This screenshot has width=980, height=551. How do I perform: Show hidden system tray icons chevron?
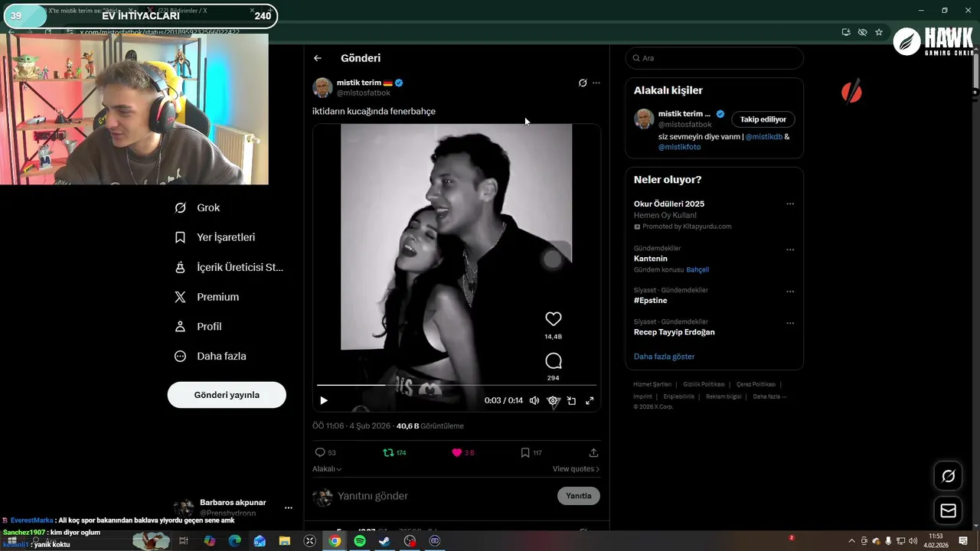coord(851,541)
